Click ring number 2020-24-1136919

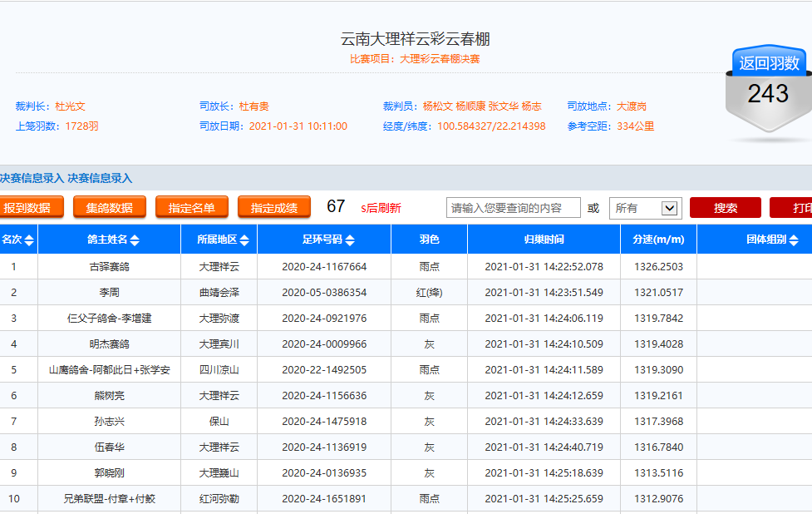pyautogui.click(x=324, y=447)
